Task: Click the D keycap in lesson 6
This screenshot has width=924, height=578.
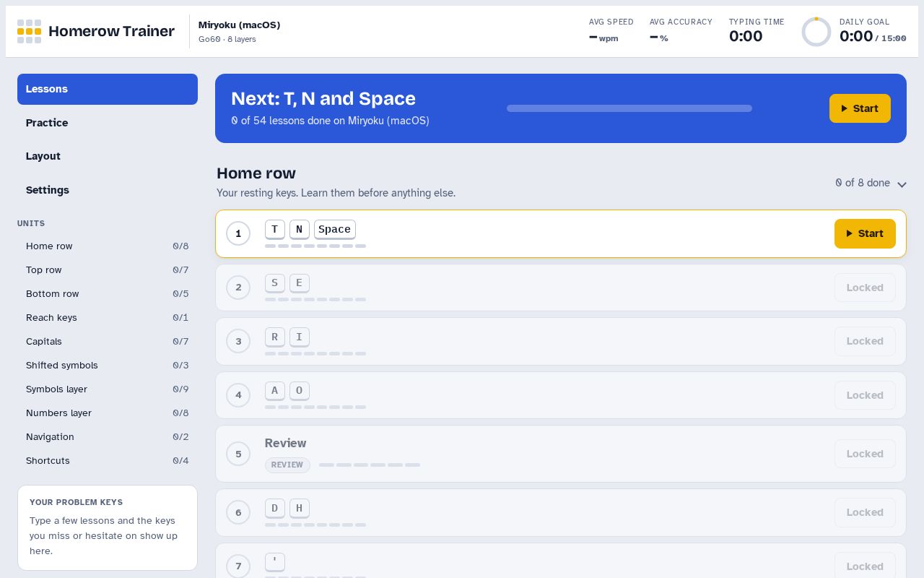Action: (274, 508)
